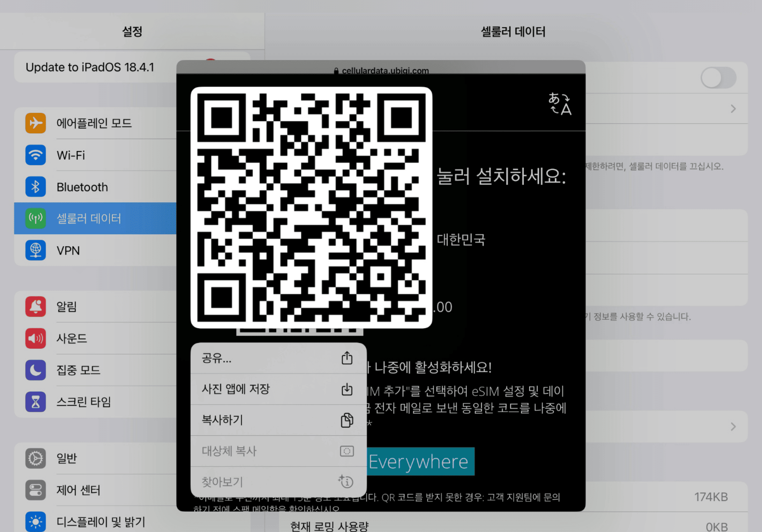This screenshot has width=762, height=532.
Task: Open Bluetooth settings row label
Action: click(82, 187)
